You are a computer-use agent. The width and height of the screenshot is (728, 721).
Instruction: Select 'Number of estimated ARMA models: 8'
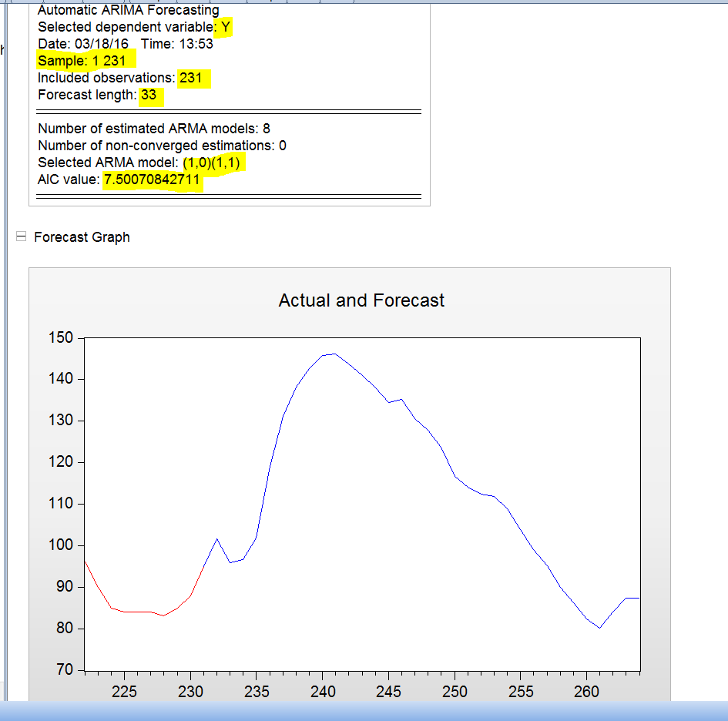153,129
